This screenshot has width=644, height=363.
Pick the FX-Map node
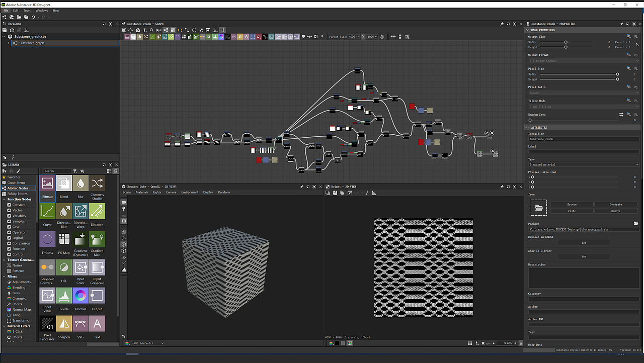pyautogui.click(x=64, y=239)
